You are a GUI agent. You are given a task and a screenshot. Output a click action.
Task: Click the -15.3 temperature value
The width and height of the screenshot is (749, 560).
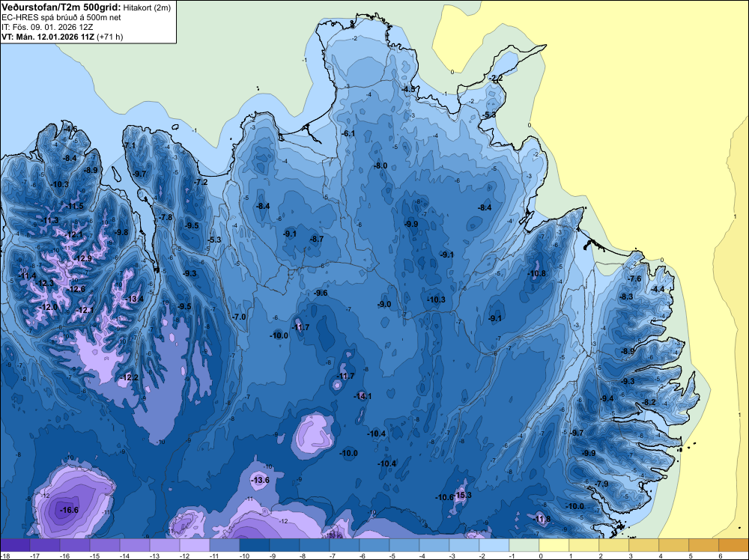[x=463, y=495]
